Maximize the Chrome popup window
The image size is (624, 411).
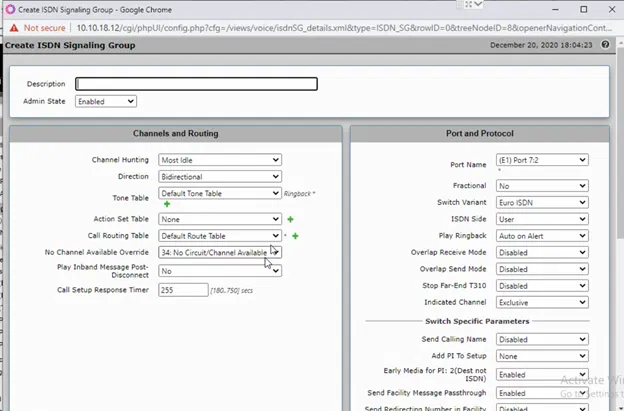584,9
